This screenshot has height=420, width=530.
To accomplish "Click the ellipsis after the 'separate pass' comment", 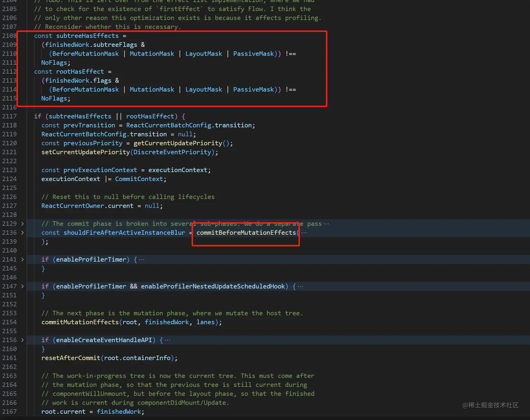I will tap(326, 224).
